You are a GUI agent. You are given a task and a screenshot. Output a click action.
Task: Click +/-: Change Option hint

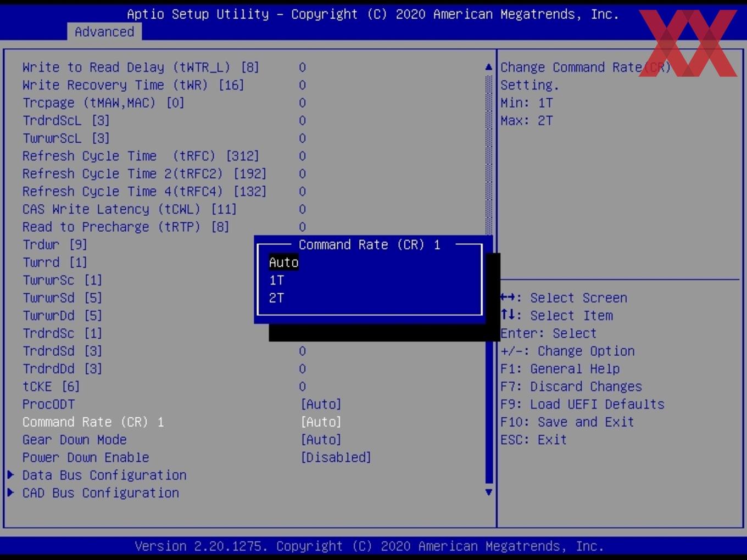coord(567,351)
